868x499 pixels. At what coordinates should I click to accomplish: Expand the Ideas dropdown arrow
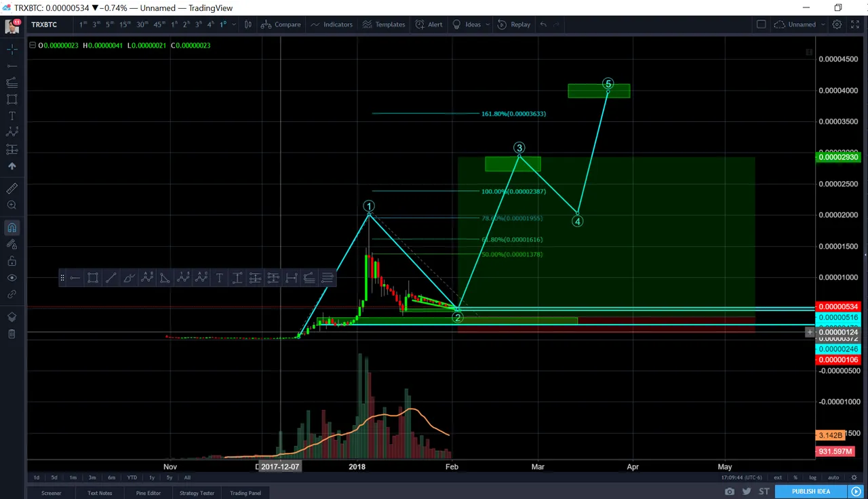pos(488,24)
